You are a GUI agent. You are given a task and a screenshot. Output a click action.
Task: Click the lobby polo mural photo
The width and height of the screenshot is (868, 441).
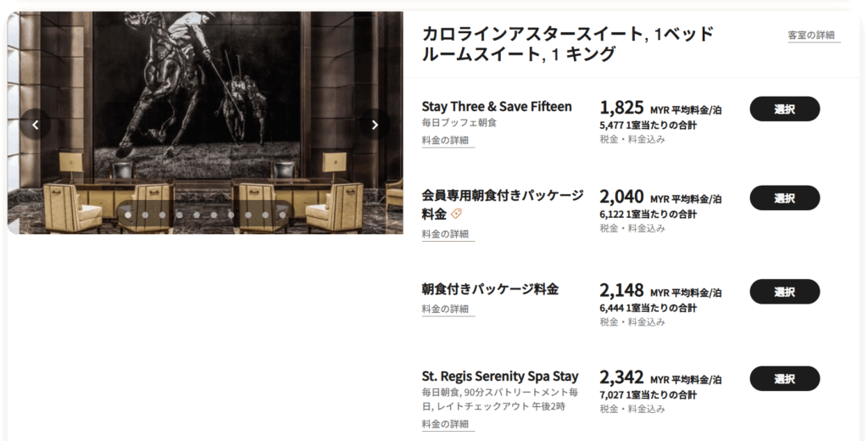205,122
